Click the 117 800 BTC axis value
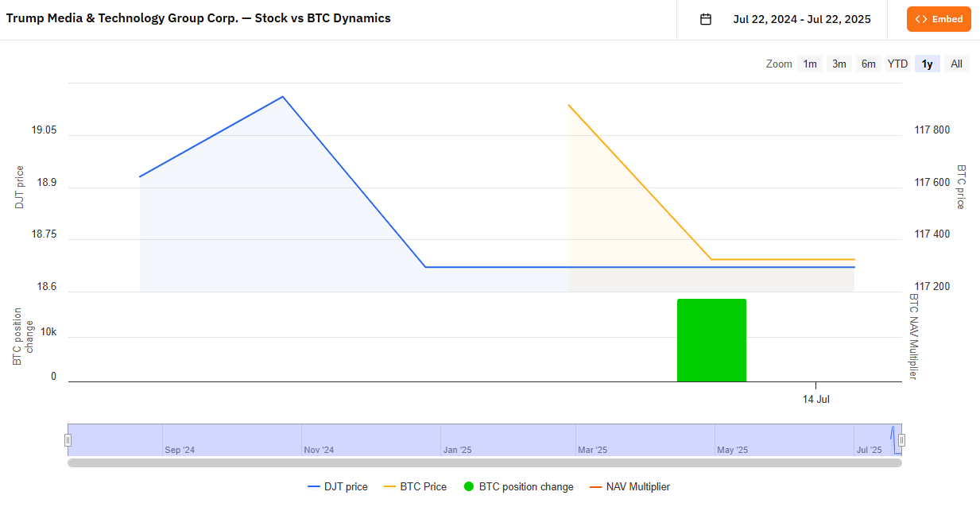980x507 pixels. pyautogui.click(x=933, y=130)
